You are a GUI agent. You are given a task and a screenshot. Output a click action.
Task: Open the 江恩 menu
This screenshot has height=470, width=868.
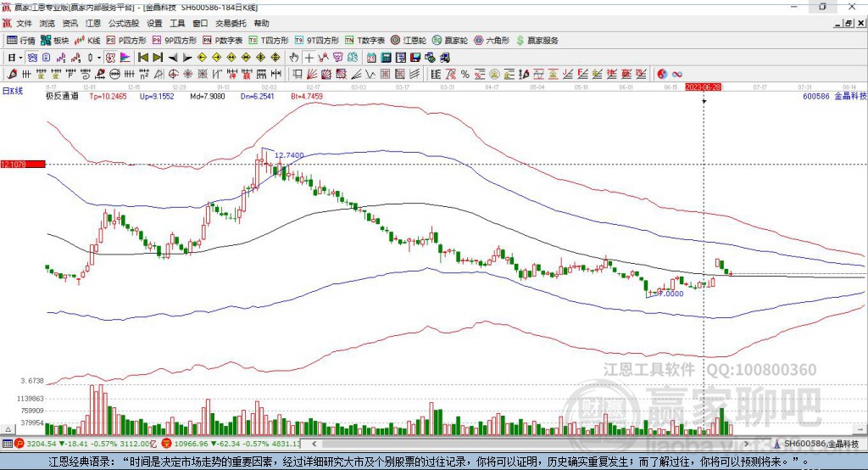click(93, 23)
